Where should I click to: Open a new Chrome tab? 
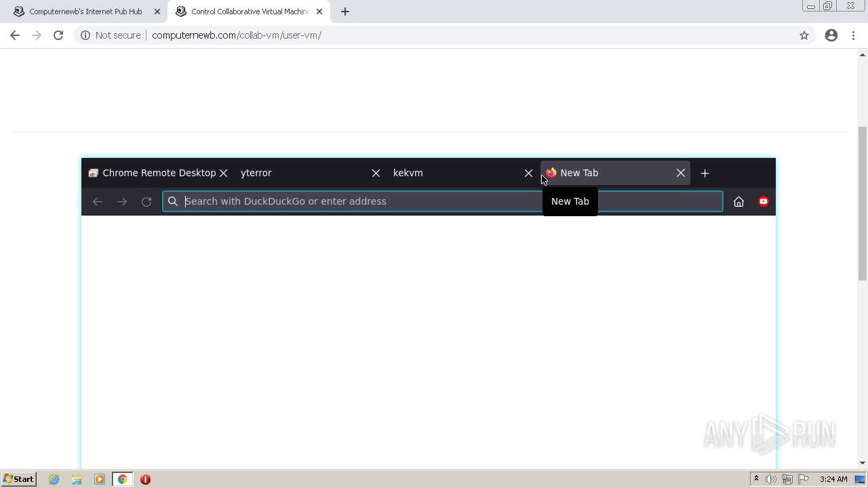tap(345, 12)
